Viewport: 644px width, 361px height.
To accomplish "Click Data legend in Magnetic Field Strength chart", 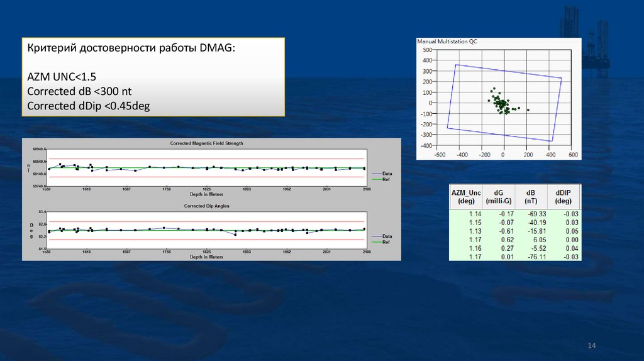I will [x=387, y=173].
